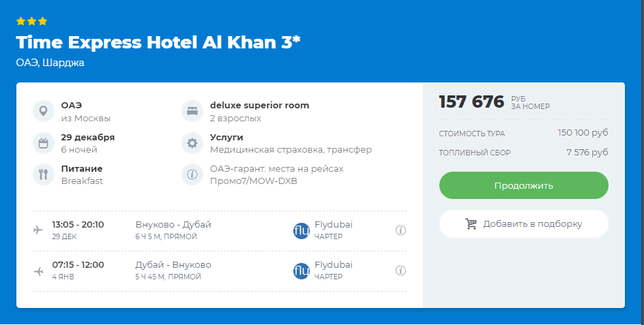Open info for the Внуково - Дубай flight
Screen dimensions: 644x325
pos(400,230)
